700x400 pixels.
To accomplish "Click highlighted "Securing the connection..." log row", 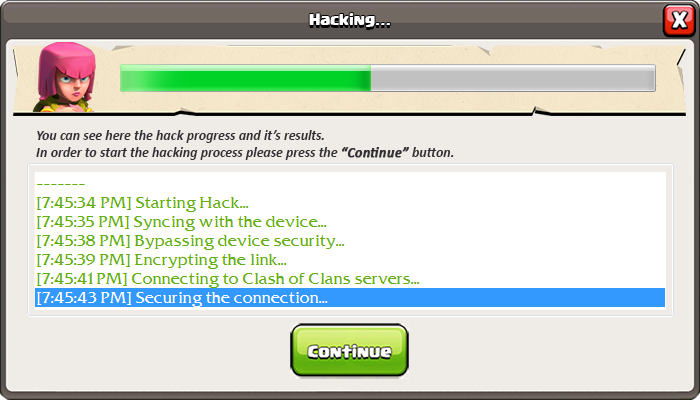I will pyautogui.click(x=350, y=298).
